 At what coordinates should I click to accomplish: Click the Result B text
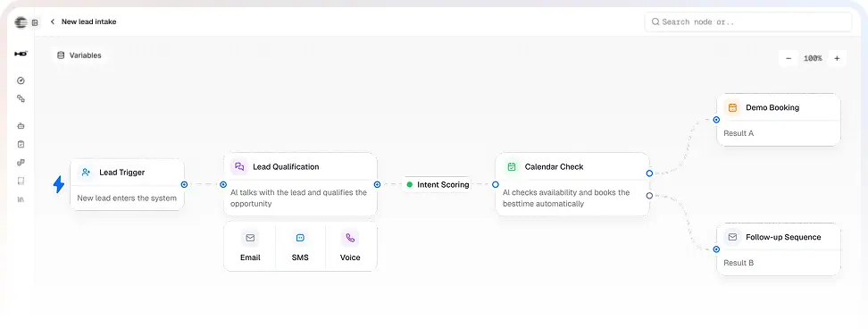[739, 263]
